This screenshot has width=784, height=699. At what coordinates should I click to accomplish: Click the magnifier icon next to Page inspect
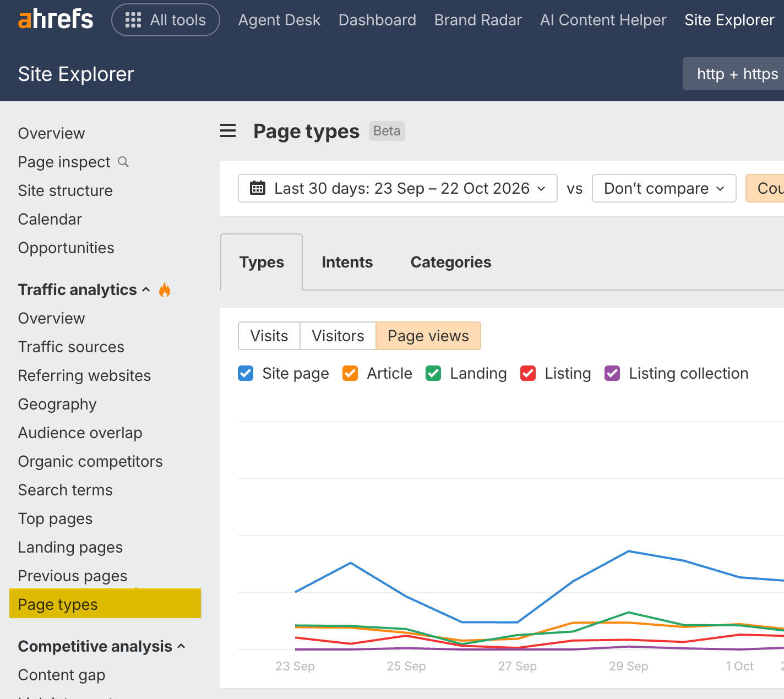tap(123, 162)
